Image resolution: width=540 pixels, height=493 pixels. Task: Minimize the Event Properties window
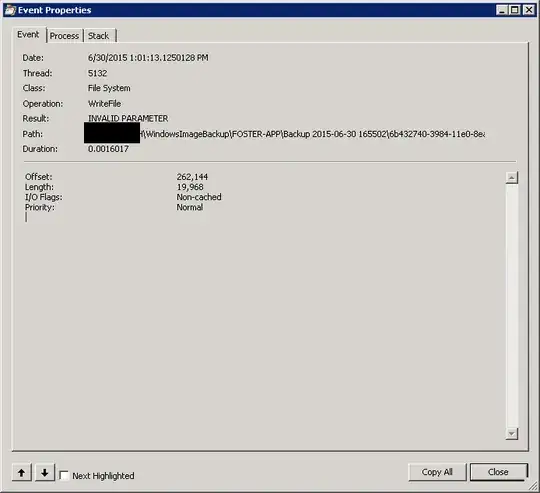click(502, 10)
